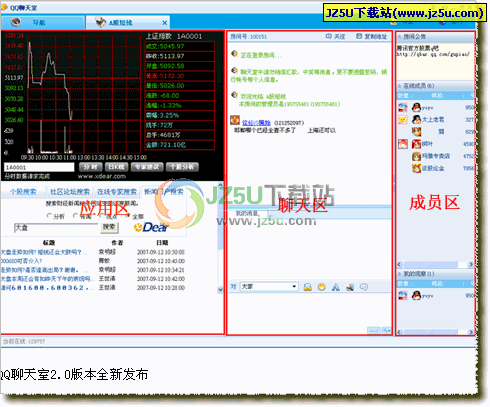Image resolution: width=490 pixels, height=407 pixels.
Task: Click the chat sender's avatar
Action: point(235,120)
